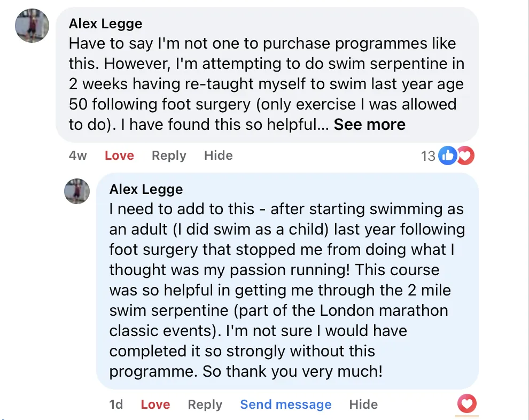The width and height of the screenshot is (529, 420).
Task: Click the heart reaction icon beside the 13 count
Action: coord(465,156)
